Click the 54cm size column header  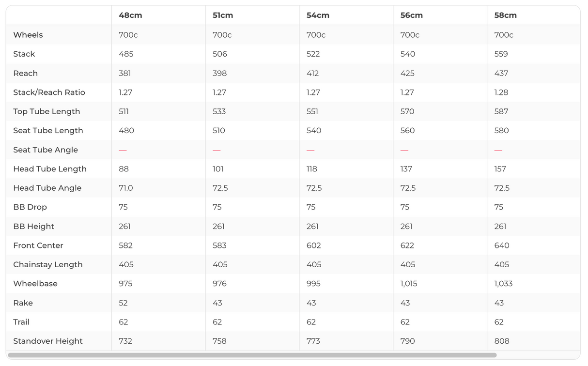318,15
